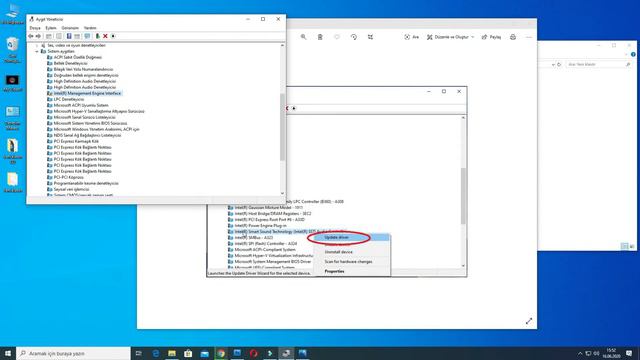Open the Eylem menu in Device Manager
Viewport: 640px width, 360px height.
(51, 28)
